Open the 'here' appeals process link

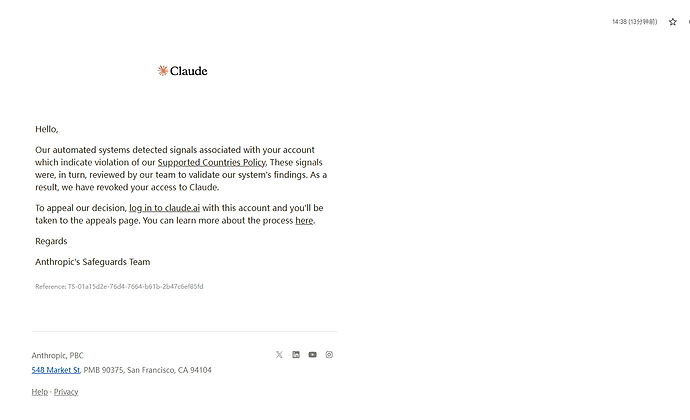click(x=304, y=221)
